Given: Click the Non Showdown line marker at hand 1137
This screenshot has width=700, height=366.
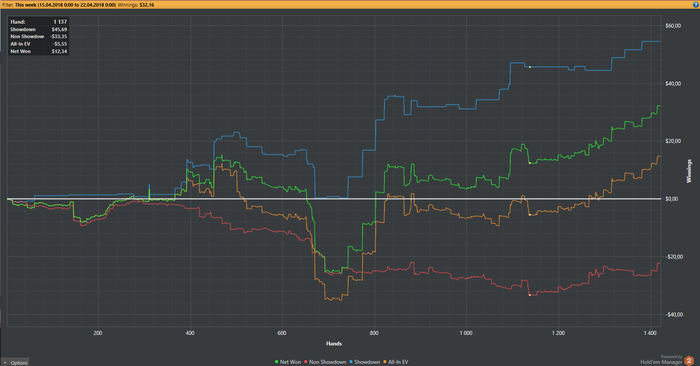Looking at the screenshot, I should (x=529, y=295).
